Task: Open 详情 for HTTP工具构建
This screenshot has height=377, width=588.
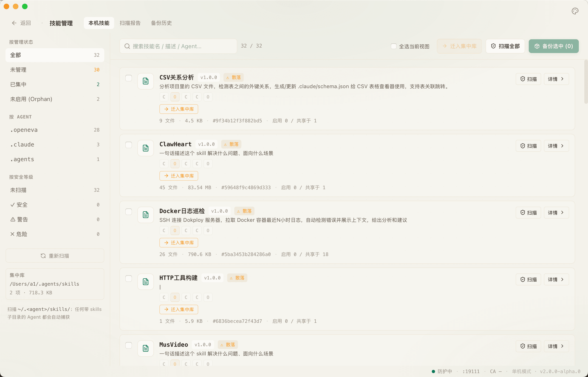Action: click(x=556, y=279)
